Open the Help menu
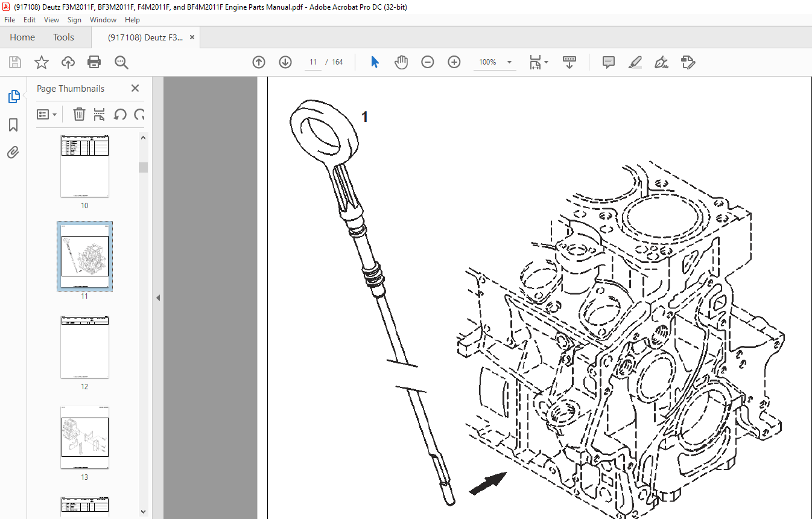The image size is (812, 519). (132, 20)
